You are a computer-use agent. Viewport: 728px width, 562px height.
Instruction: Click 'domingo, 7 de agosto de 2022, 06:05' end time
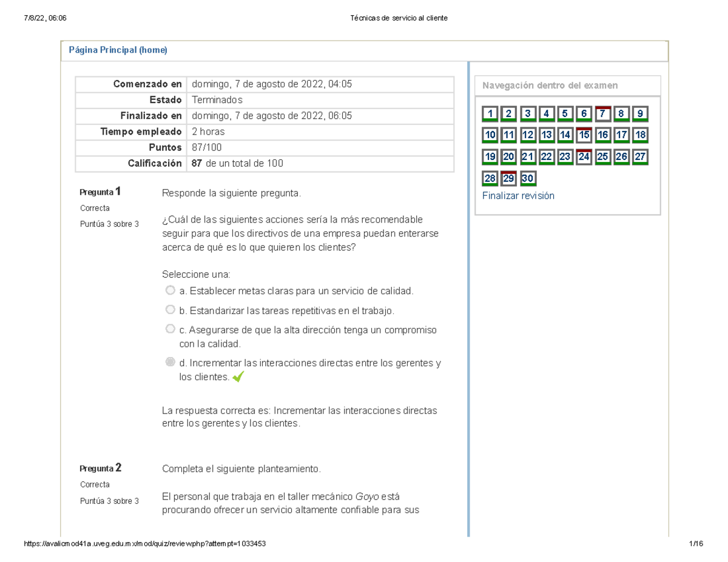click(272, 116)
